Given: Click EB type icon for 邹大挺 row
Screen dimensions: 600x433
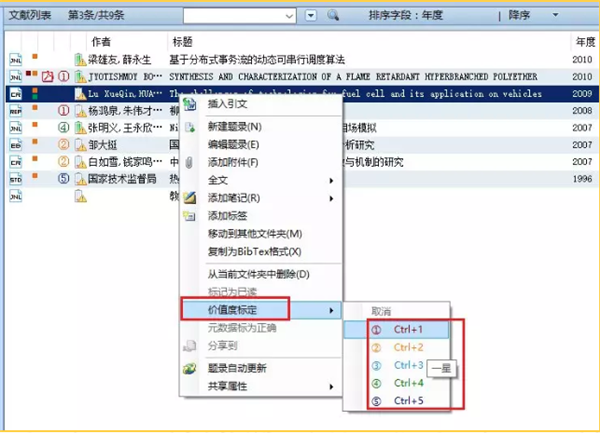Looking at the screenshot, I should [x=16, y=145].
